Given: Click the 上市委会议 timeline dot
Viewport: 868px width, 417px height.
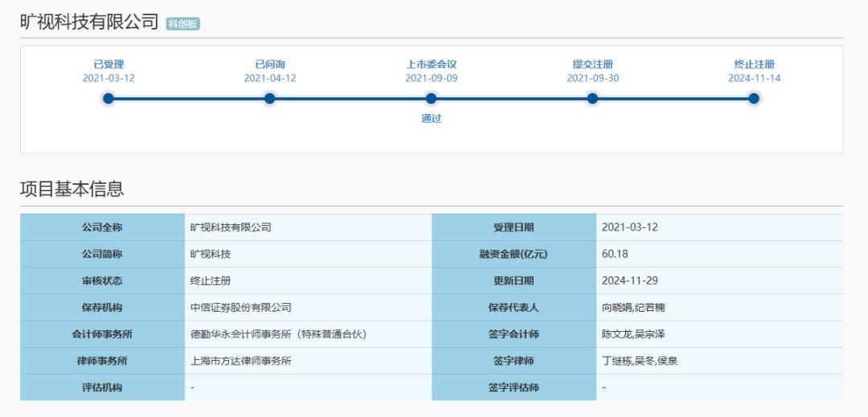Looking at the screenshot, I should [x=432, y=99].
